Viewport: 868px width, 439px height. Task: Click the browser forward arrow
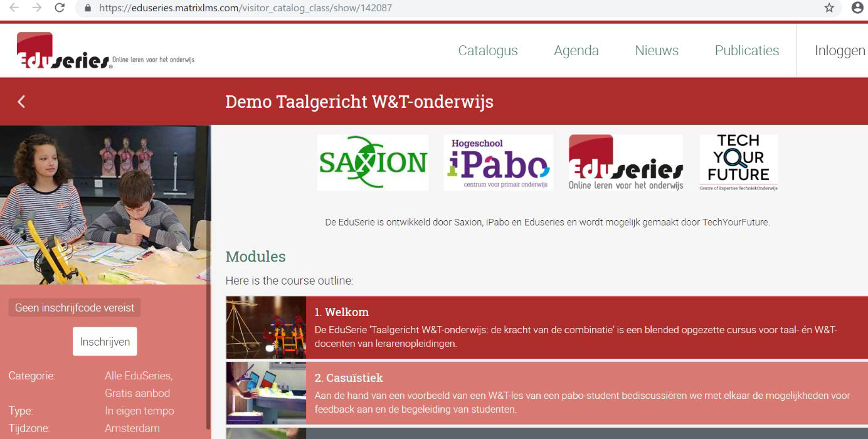pyautogui.click(x=36, y=8)
